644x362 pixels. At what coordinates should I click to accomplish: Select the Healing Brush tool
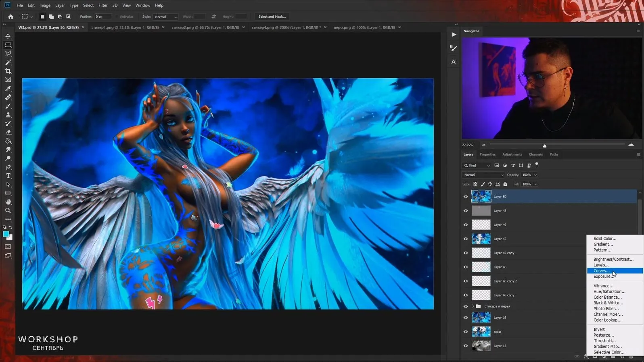tap(8, 97)
